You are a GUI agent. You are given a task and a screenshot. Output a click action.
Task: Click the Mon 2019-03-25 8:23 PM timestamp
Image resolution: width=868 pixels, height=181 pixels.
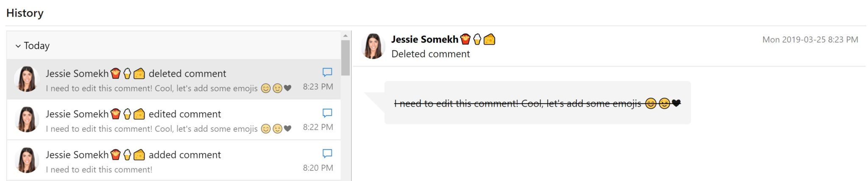pyautogui.click(x=810, y=40)
